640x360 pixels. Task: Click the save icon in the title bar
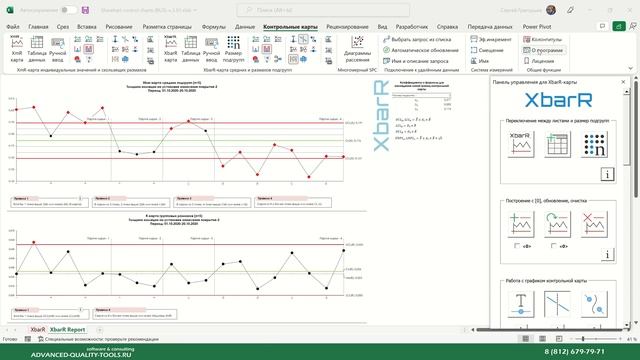[85, 10]
